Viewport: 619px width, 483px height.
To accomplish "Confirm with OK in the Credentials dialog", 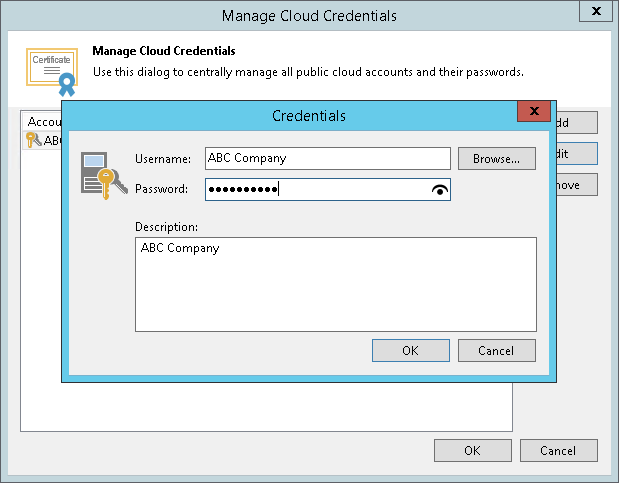I will point(410,350).
